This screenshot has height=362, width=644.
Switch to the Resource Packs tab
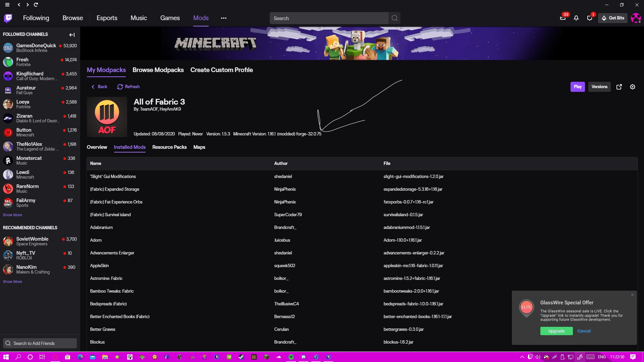(169, 147)
